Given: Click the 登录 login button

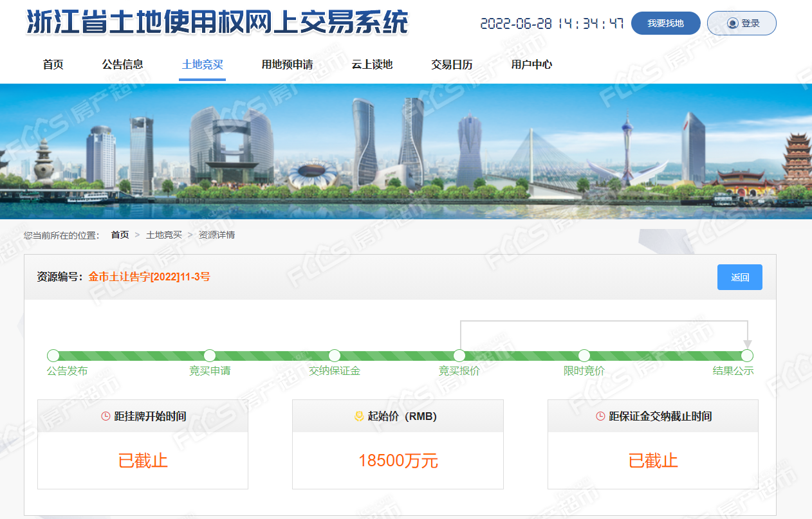Looking at the screenshot, I should pyautogui.click(x=741, y=23).
